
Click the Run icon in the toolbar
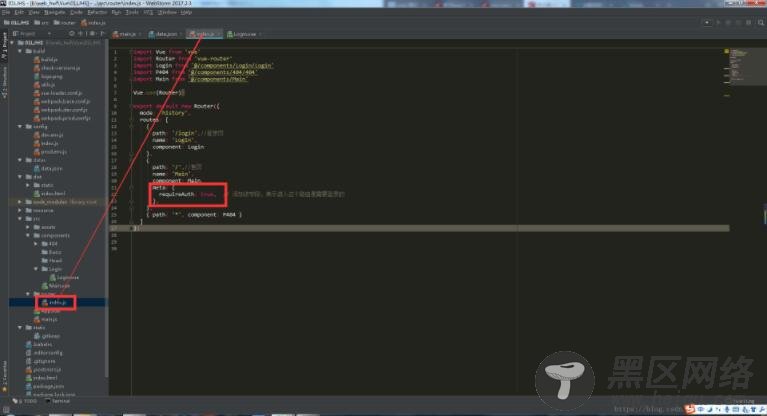click(x=718, y=23)
